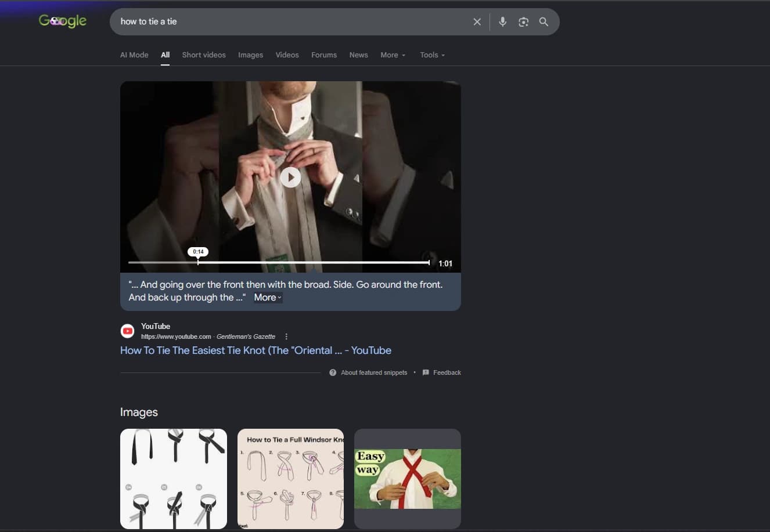Click the 0:14 marker on video timeline
Image resolution: width=770 pixels, height=532 pixels.
click(x=198, y=252)
